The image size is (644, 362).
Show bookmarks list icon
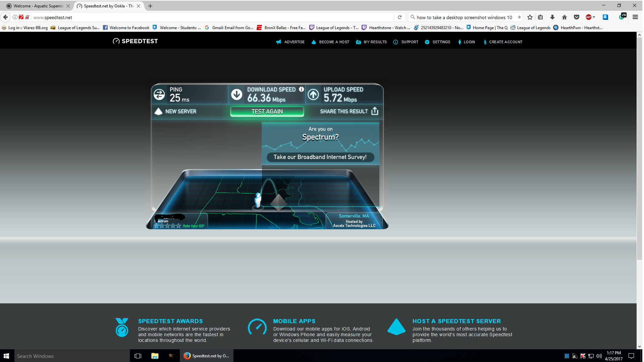[540, 17]
